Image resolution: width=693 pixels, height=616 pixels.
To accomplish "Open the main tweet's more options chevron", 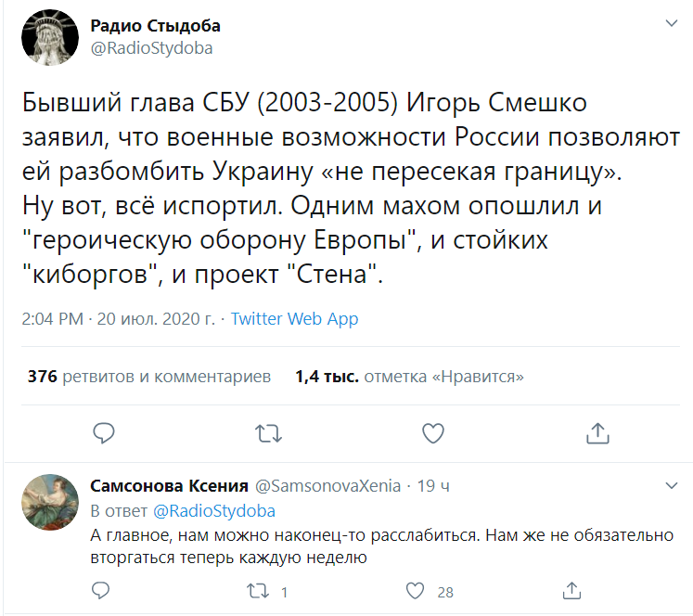I will click(x=672, y=22).
